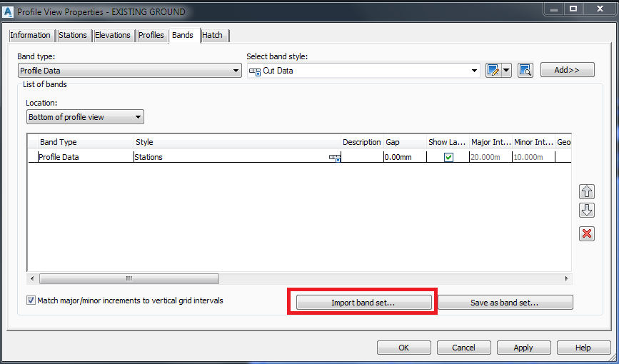
Task: Uncheck Show Labels for Stations band
Action: tap(448, 158)
